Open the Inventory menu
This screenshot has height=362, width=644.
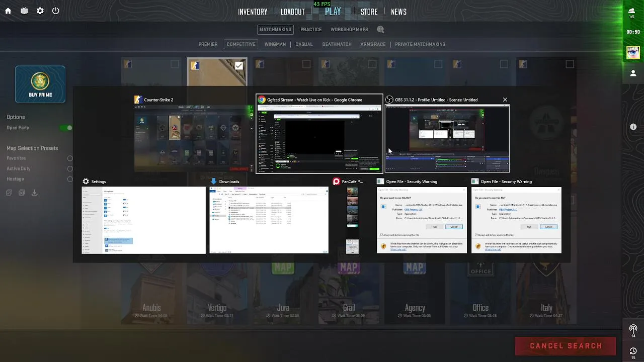pos(253,12)
